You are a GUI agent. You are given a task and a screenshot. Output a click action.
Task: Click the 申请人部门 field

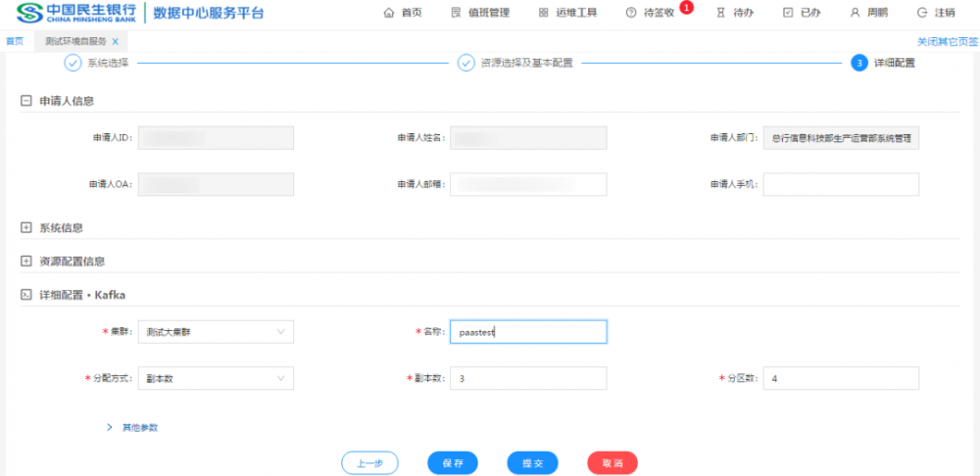click(841, 138)
